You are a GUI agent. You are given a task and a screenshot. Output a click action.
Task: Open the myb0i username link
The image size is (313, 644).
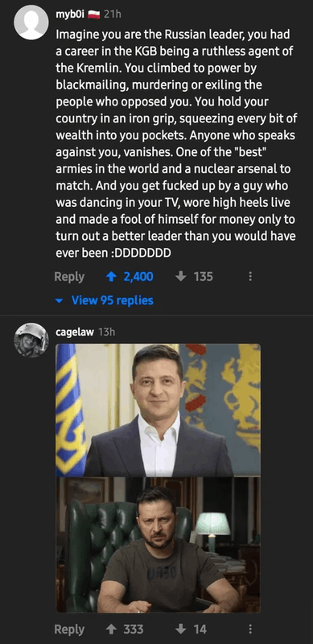70,14
